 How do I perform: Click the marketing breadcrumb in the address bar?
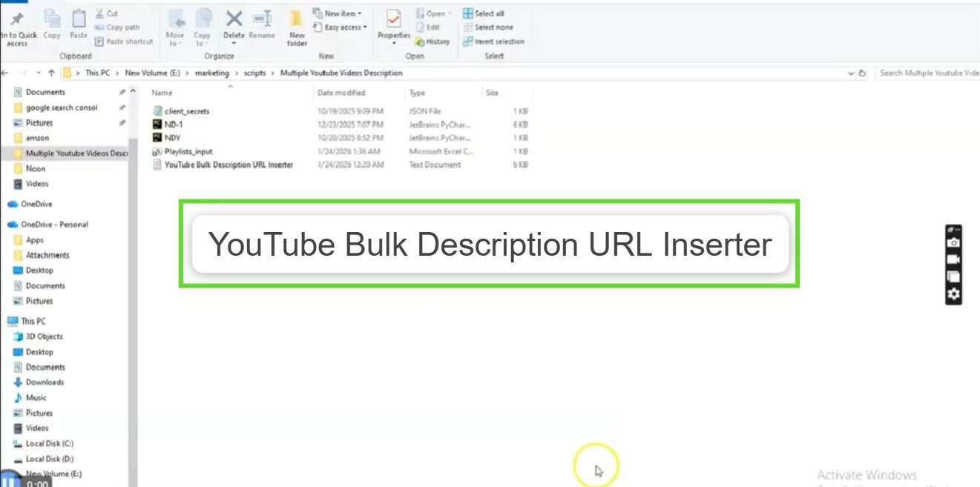pyautogui.click(x=212, y=73)
